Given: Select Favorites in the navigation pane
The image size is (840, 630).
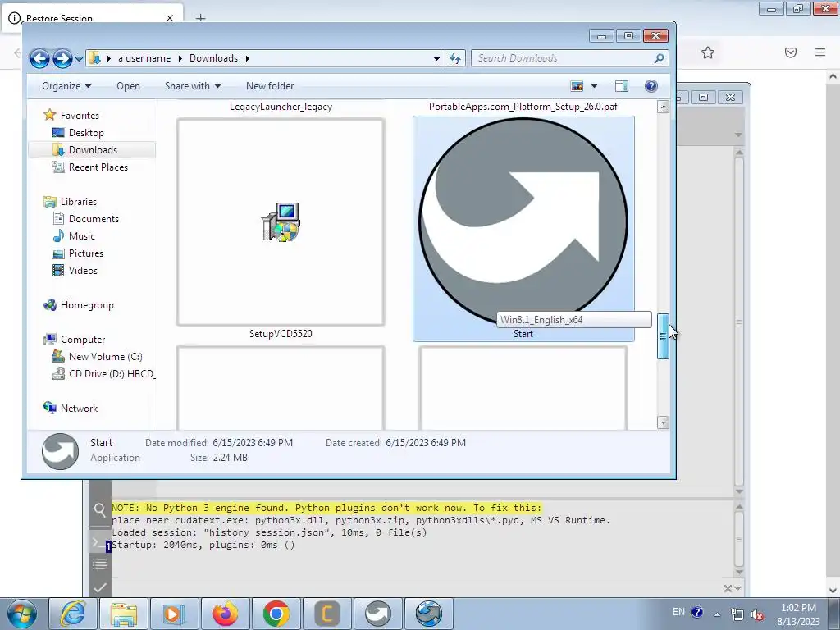Looking at the screenshot, I should pos(80,115).
